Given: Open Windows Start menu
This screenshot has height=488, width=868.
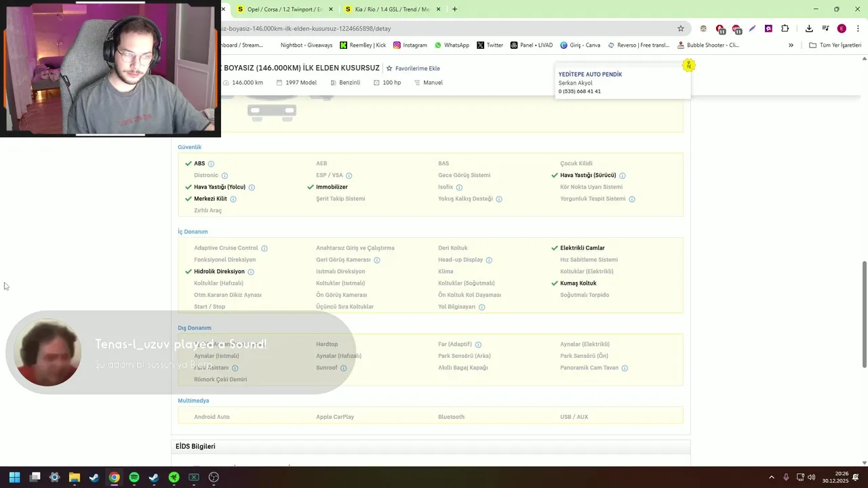Looking at the screenshot, I should click(x=14, y=477).
